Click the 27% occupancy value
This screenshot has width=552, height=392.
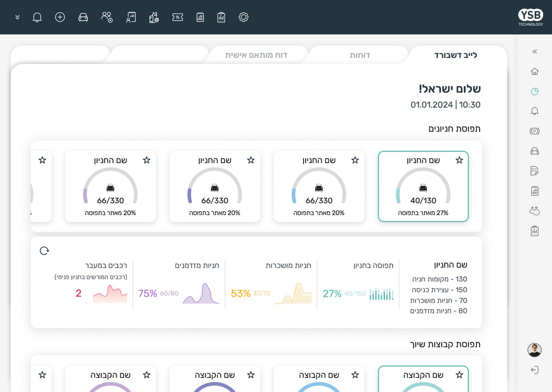(332, 294)
